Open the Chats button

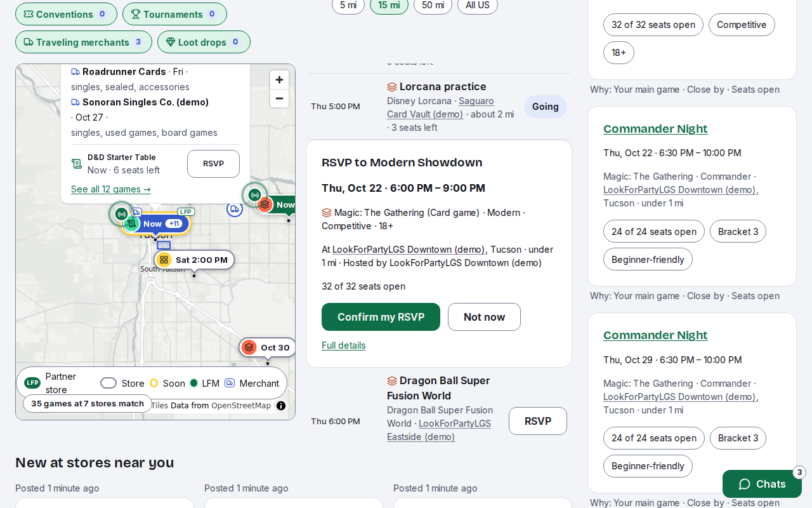point(762,484)
